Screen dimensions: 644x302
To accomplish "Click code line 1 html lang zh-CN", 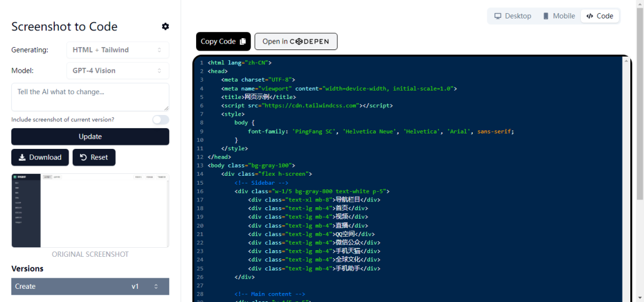I will tap(240, 63).
